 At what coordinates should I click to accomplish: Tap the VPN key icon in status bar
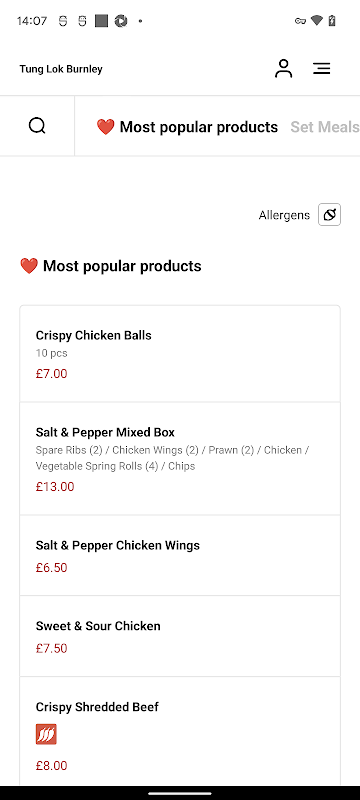click(300, 21)
